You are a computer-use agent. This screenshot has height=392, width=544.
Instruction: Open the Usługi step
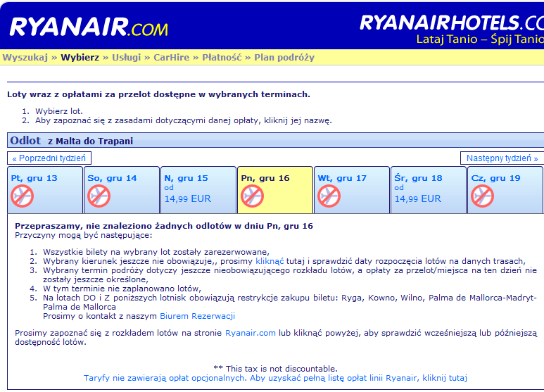pos(126,57)
